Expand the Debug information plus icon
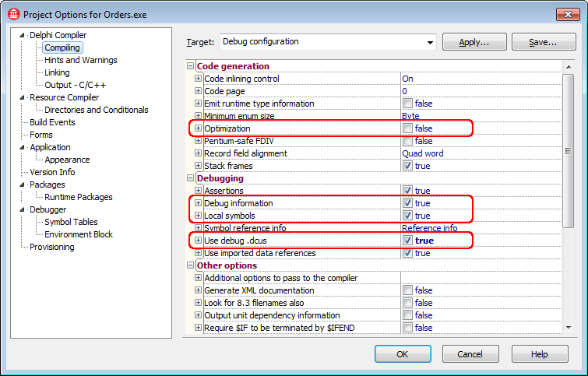Viewport: 588px width, 376px height. click(x=198, y=203)
